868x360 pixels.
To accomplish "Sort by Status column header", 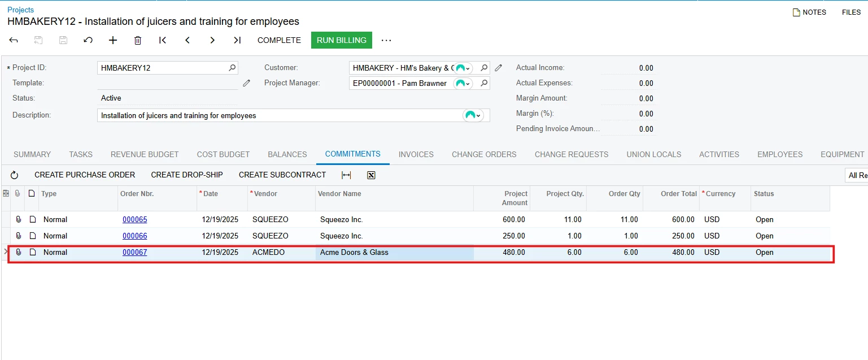I will pos(764,193).
